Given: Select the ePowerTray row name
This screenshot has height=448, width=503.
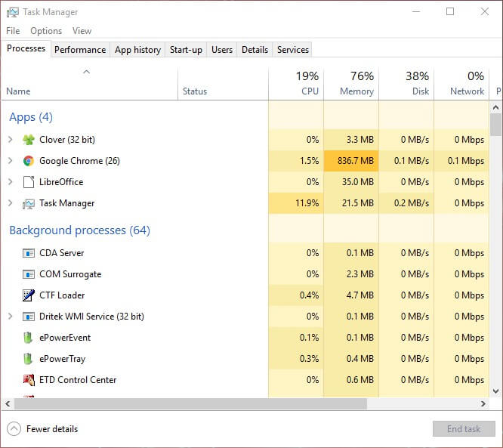Looking at the screenshot, I should (63, 359).
